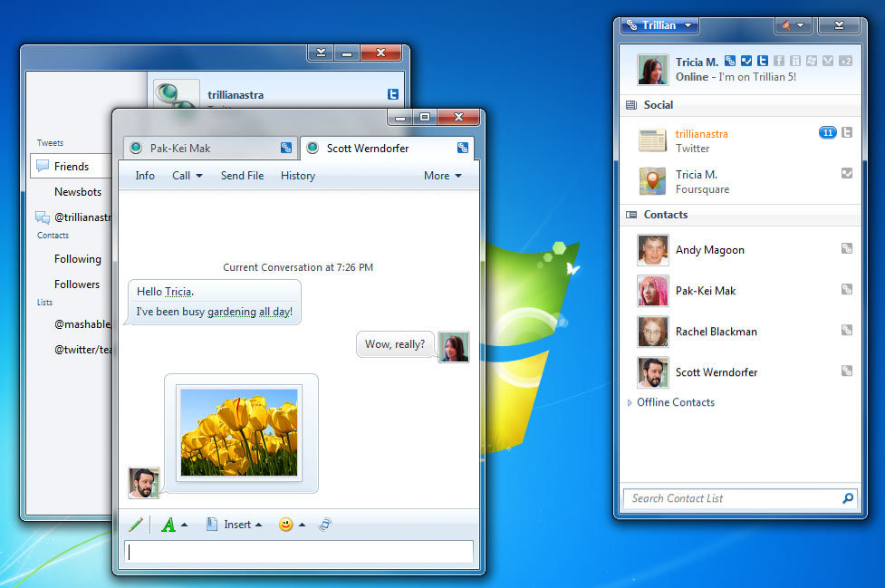
Task: Click the search magnifier in contact list
Action: point(848,498)
